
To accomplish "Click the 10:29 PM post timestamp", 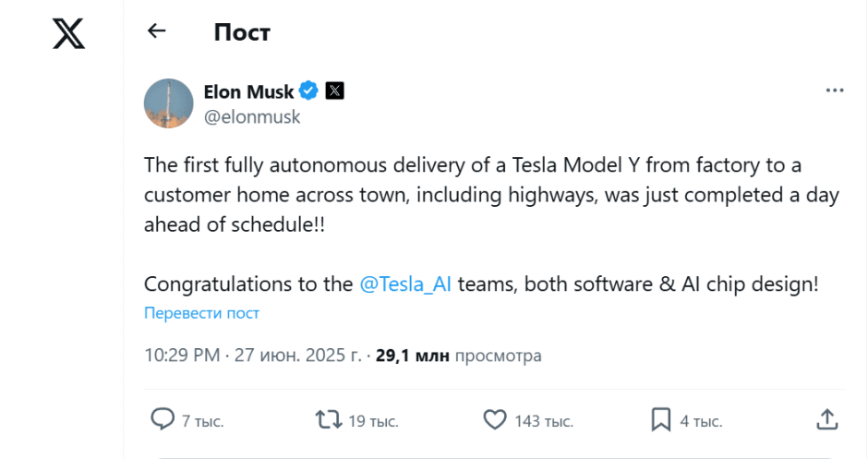I will click(x=182, y=356).
